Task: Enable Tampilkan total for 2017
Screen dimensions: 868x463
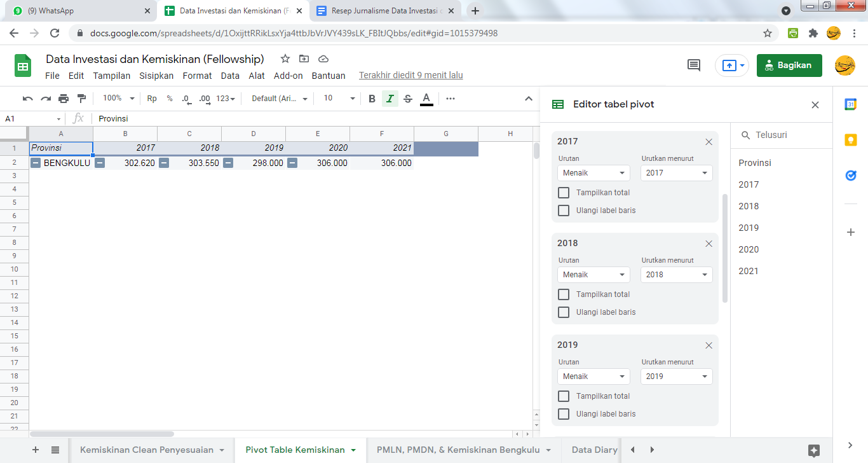Action: click(564, 193)
